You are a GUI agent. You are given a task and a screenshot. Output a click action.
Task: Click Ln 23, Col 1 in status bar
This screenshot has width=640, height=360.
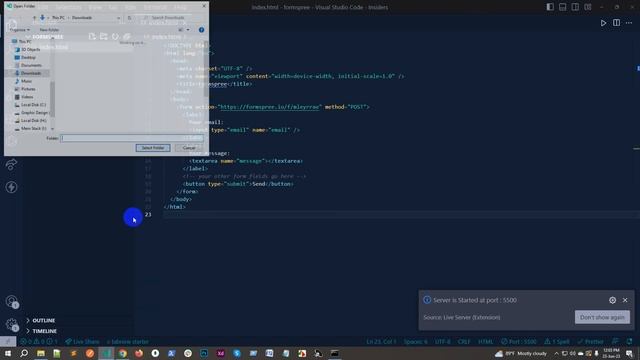381,342
